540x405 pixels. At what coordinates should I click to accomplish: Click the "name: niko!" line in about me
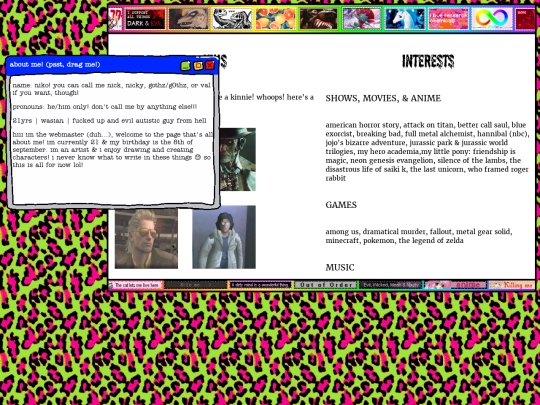112,89
